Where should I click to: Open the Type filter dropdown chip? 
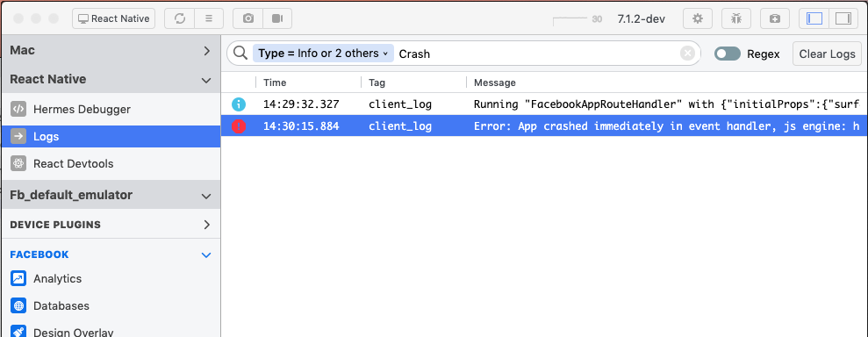(323, 54)
